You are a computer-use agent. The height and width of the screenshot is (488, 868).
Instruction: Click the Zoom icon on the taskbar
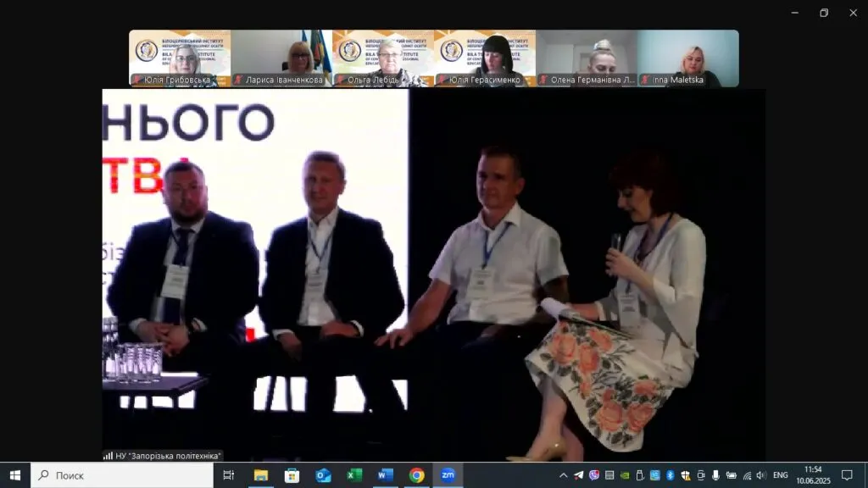448,475
